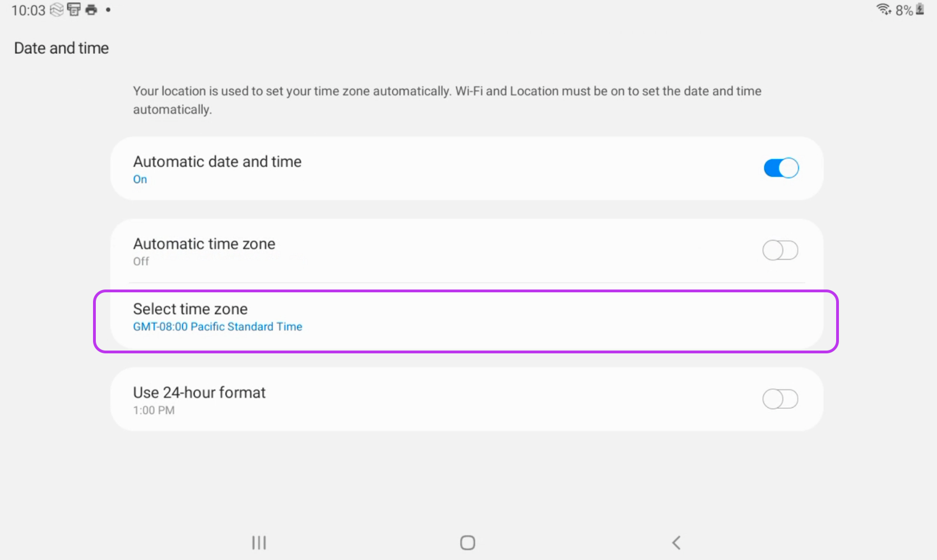Tap the 10:03 status bar clock
The image size is (937, 560).
pos(28,10)
